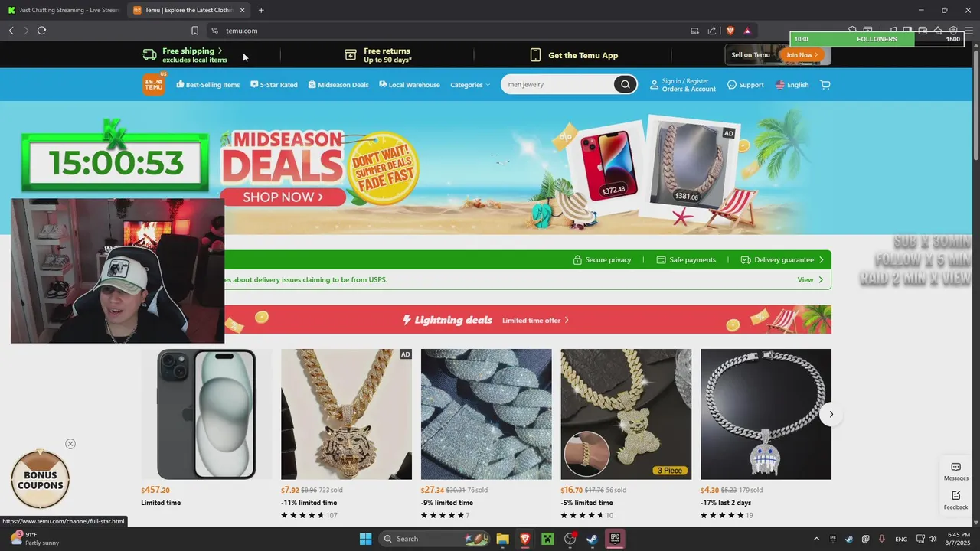Viewport: 980px width, 551px height.
Task: Click the Sign in / Register account icon
Action: pyautogui.click(x=654, y=85)
